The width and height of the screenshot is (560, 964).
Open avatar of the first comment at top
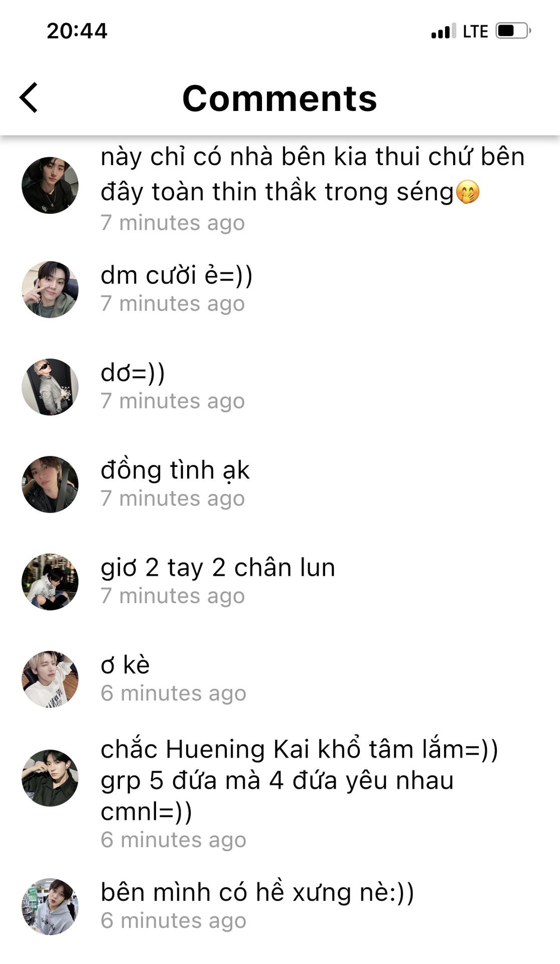[x=50, y=185]
